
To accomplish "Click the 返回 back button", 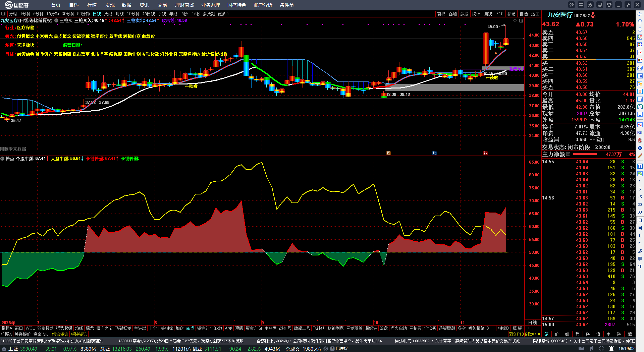I will (535, 14).
